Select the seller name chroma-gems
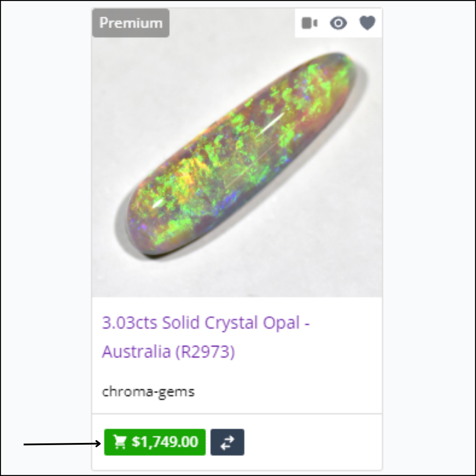Screen dimensions: 476x476 [148, 391]
